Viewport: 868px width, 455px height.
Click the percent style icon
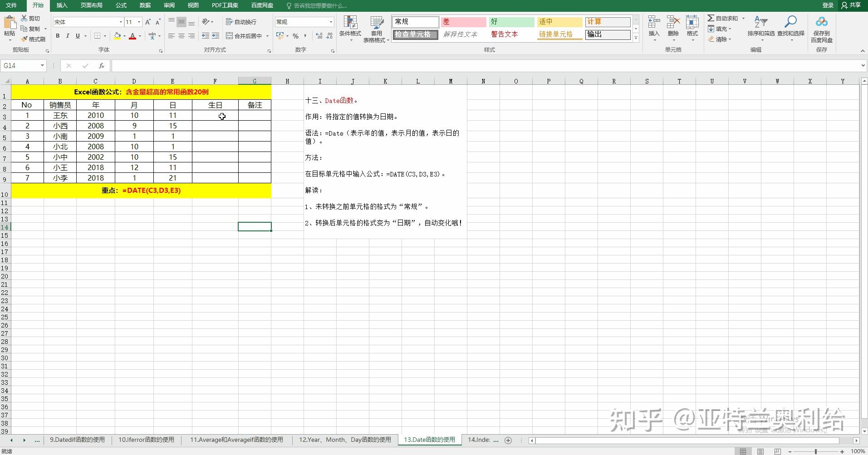295,36
